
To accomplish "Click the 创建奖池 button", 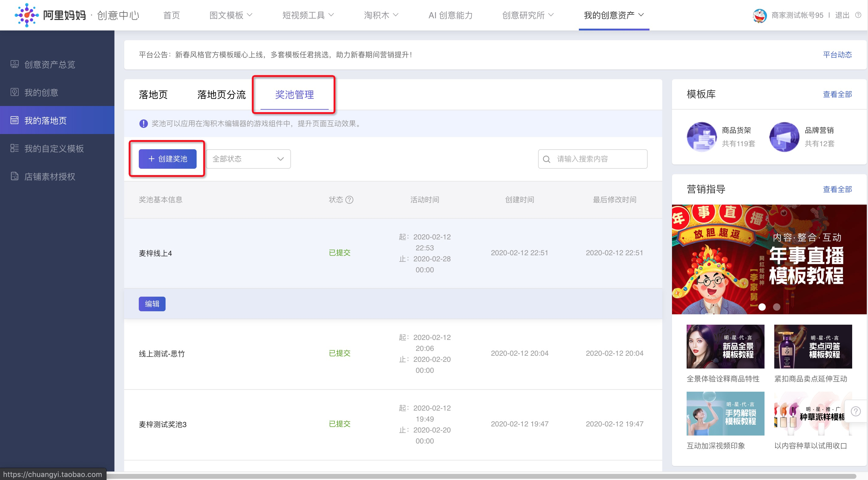I will [x=167, y=159].
